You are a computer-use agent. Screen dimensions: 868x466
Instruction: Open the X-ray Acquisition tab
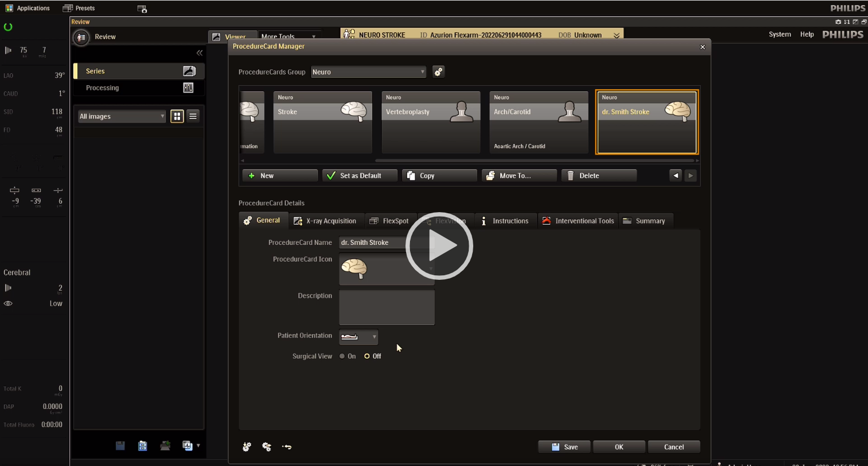click(x=325, y=221)
